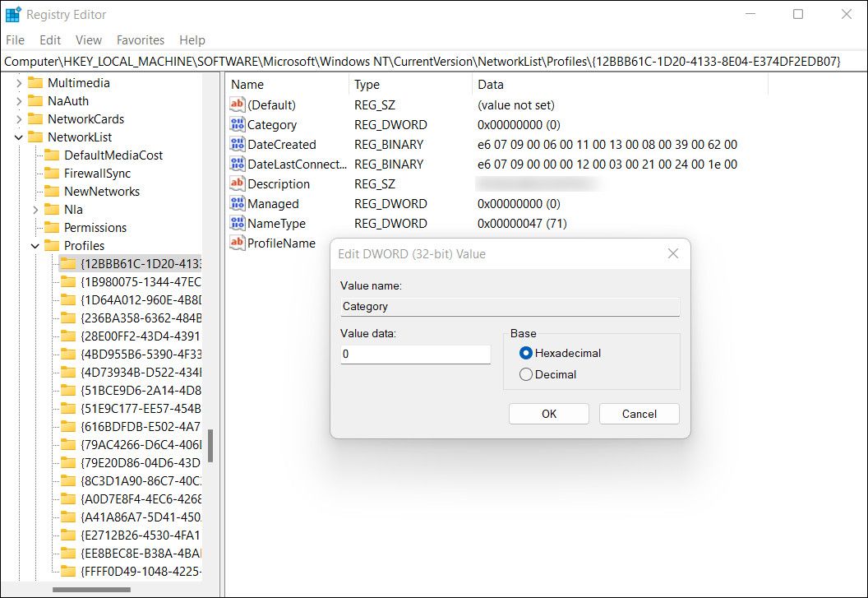Click the Category DWORD value icon
Screen dimensions: 868x598
(x=237, y=125)
